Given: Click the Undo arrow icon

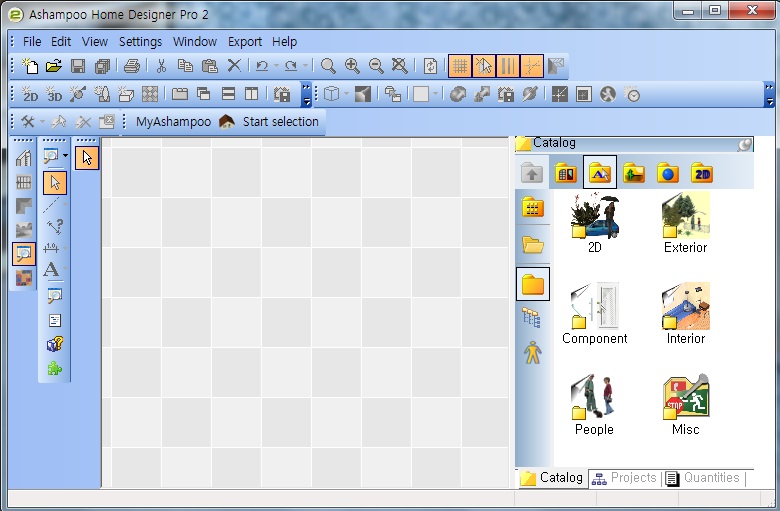Looking at the screenshot, I should pyautogui.click(x=262, y=66).
